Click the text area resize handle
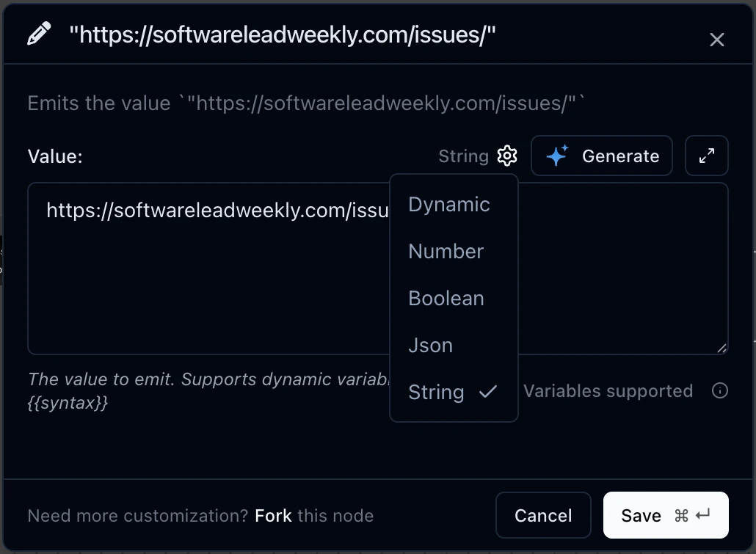 721,348
